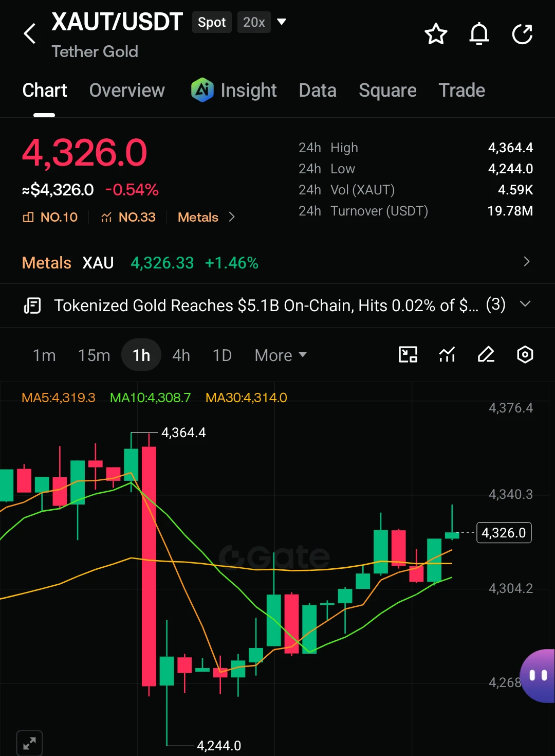Open chart settings hexagon icon
The height and width of the screenshot is (756, 555).
(x=525, y=354)
